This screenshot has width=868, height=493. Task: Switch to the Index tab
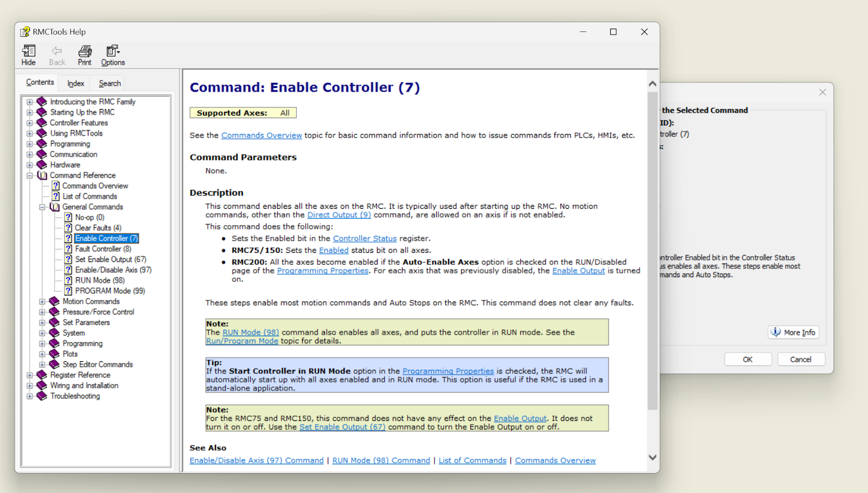pos(75,84)
